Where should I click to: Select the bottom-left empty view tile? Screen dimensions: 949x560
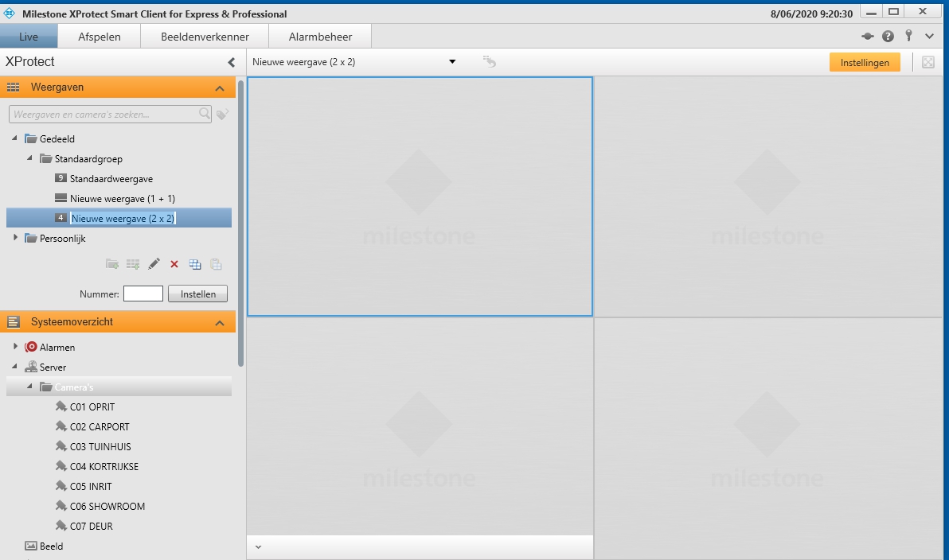click(420, 426)
